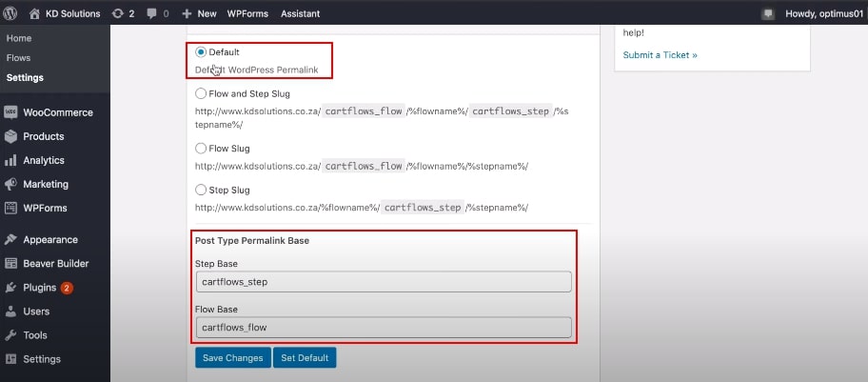
Task: Select the Flow and Step Slug radio
Action: pyautogui.click(x=201, y=93)
